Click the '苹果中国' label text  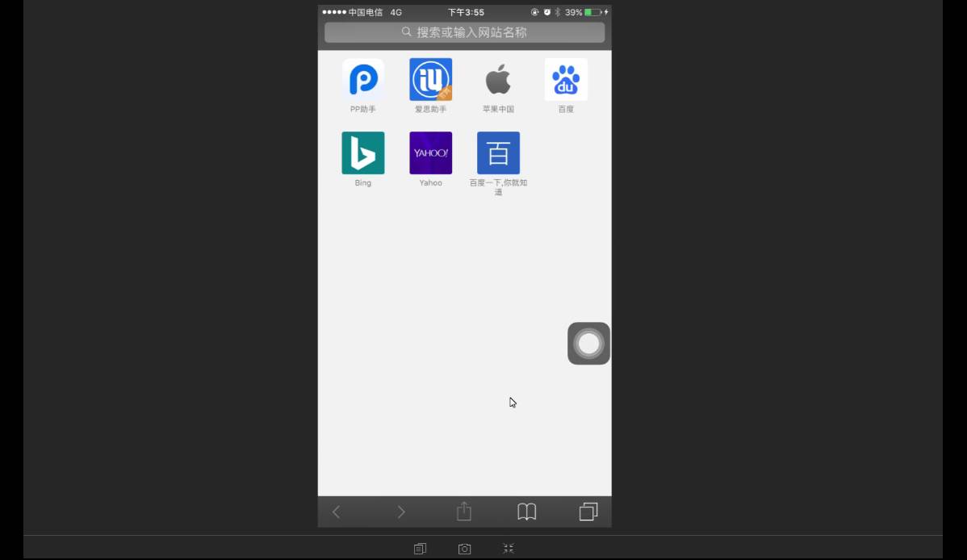(498, 109)
